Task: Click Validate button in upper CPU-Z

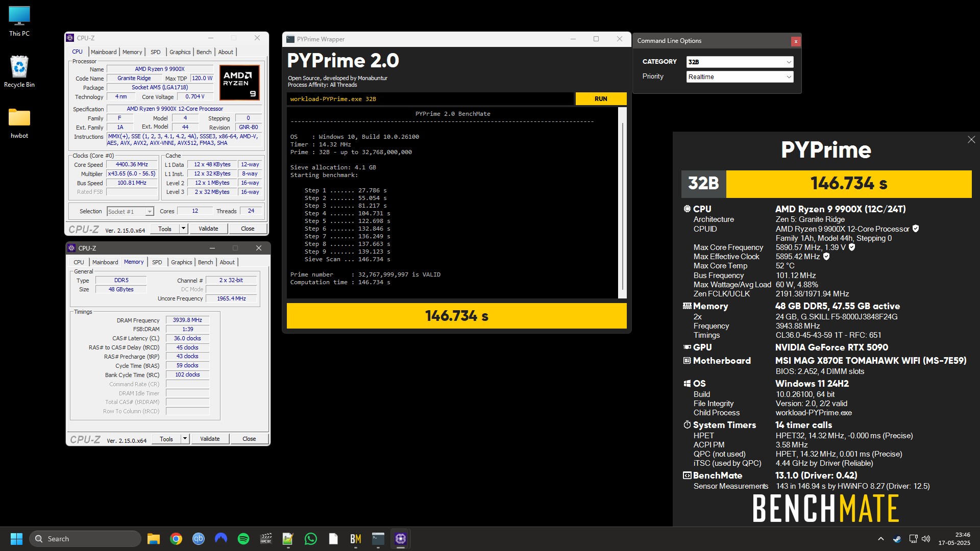Action: pos(208,229)
